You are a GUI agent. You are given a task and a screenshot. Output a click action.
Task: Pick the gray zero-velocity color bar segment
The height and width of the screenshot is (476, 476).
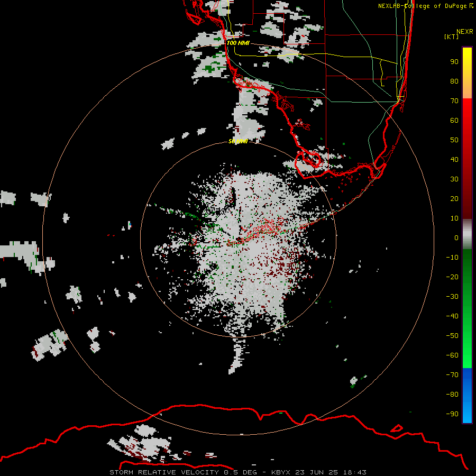[467, 234]
